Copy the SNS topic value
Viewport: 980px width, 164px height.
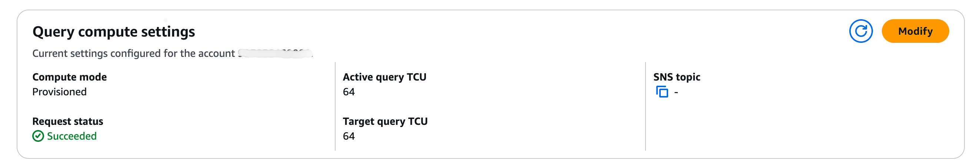coord(662,92)
